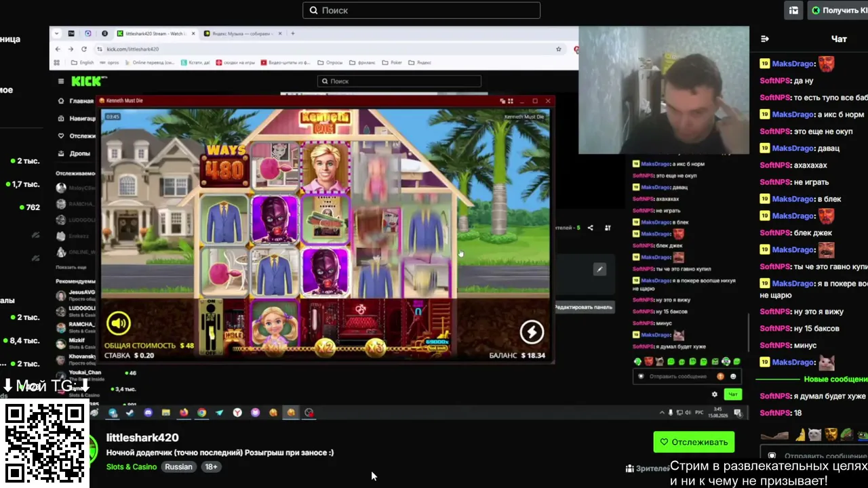Follow the channel with the green Отслеживать button

point(694,442)
